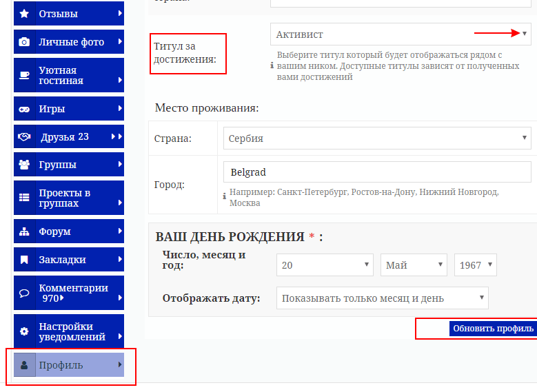Open Закладки menu item
The height and width of the screenshot is (392, 537).
pos(69,260)
